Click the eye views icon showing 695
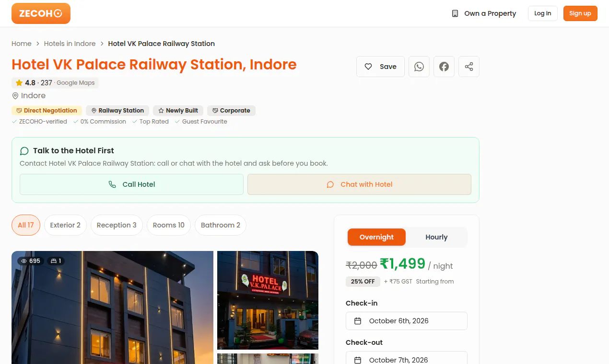 point(24,261)
